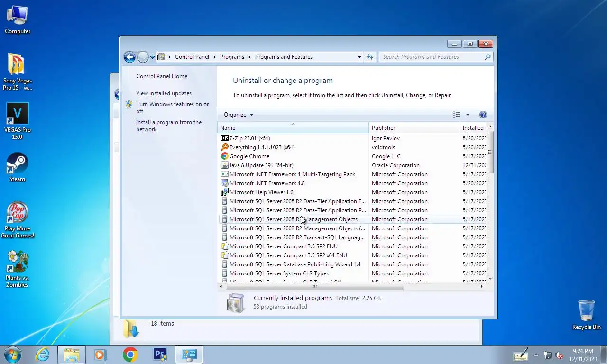Click the vertical scrollbar up arrow
607x364 pixels.
coord(490,127)
